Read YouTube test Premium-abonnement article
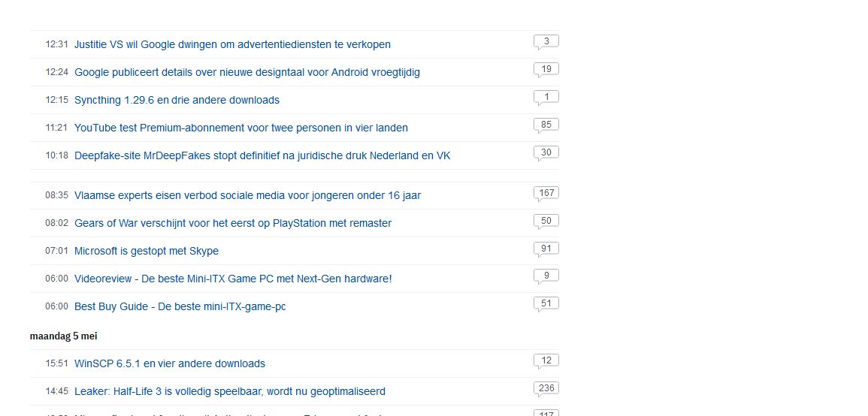Image resolution: width=868 pixels, height=416 pixels. coord(240,128)
